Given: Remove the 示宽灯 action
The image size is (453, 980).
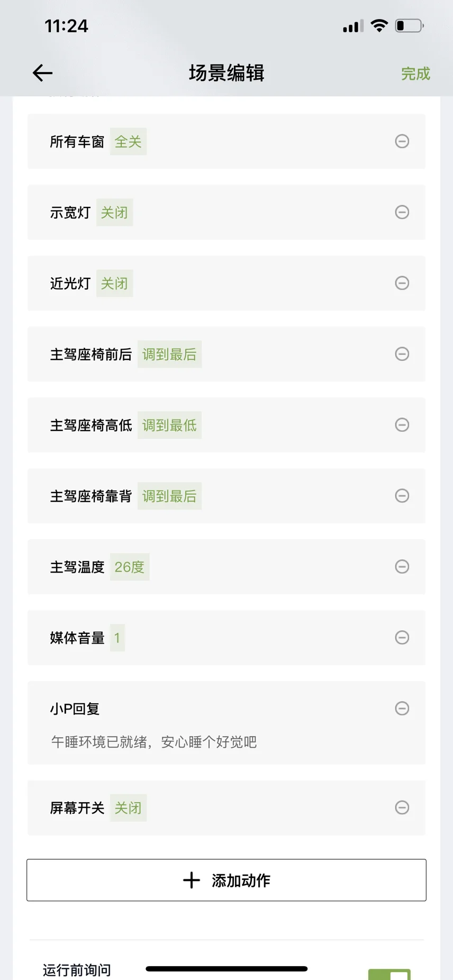Looking at the screenshot, I should 402,212.
